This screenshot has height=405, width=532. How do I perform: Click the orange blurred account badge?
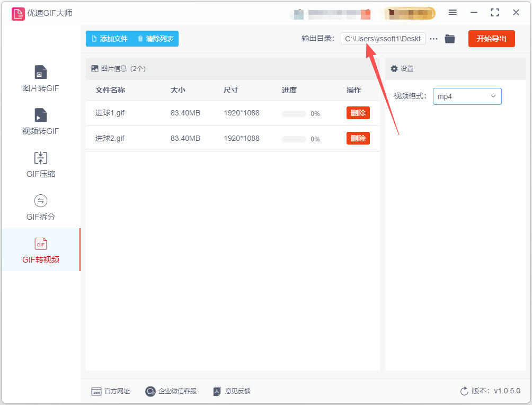click(x=409, y=13)
